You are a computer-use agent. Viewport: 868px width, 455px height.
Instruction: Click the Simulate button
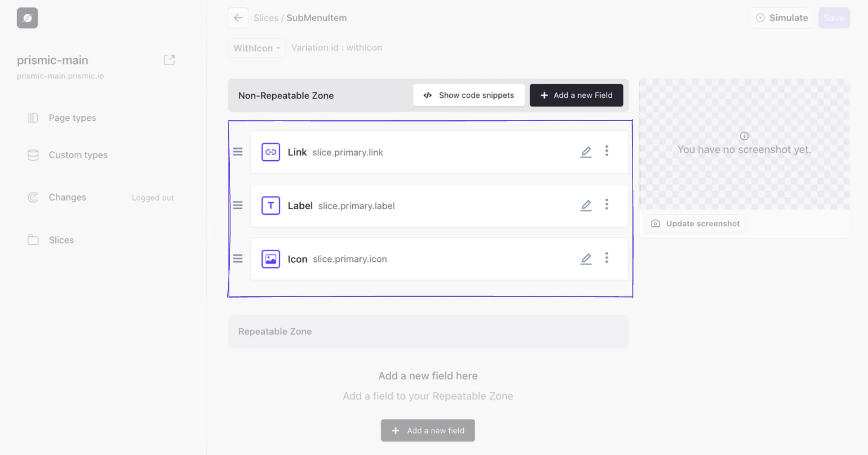[781, 18]
